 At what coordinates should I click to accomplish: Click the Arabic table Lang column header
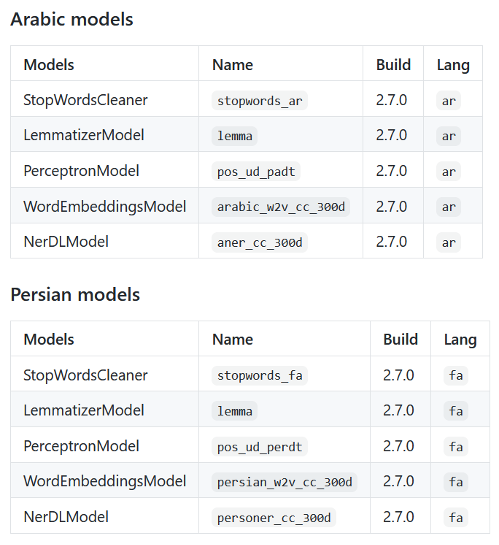tap(453, 65)
